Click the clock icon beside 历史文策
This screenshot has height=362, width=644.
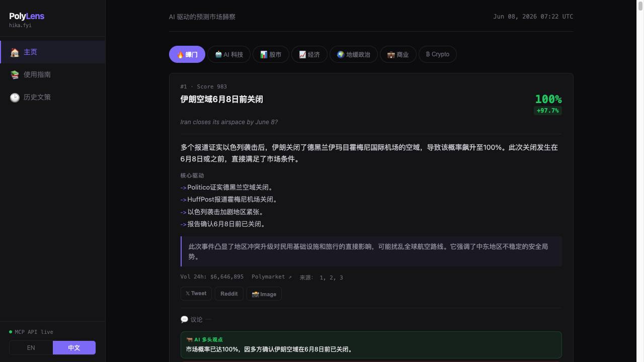(15, 98)
